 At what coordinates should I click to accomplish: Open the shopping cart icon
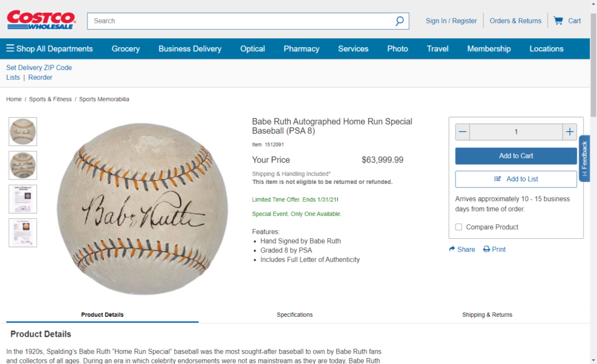[558, 20]
